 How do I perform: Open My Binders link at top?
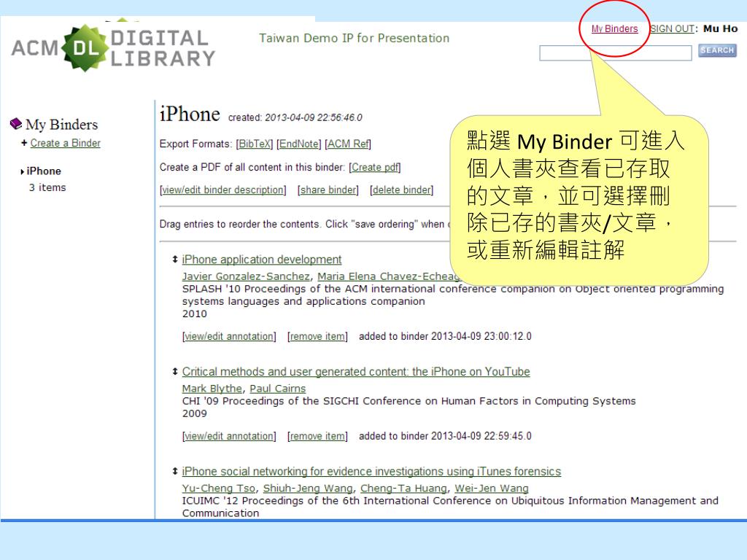[x=614, y=28]
